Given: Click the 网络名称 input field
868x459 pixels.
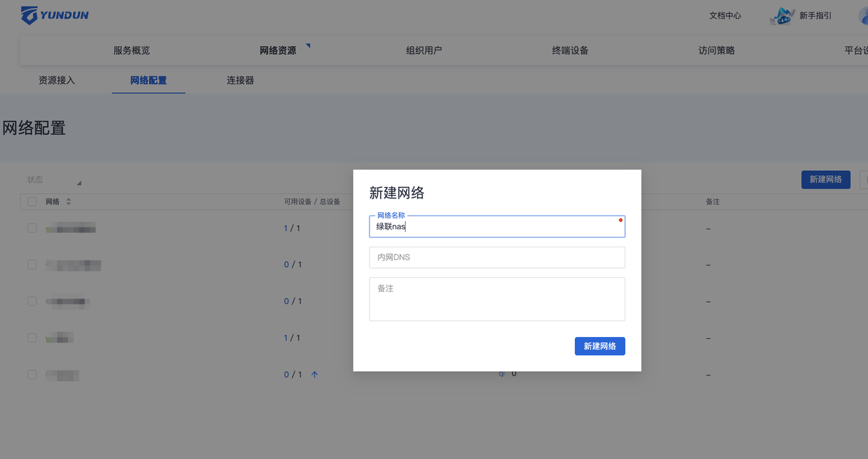Looking at the screenshot, I should point(496,227).
